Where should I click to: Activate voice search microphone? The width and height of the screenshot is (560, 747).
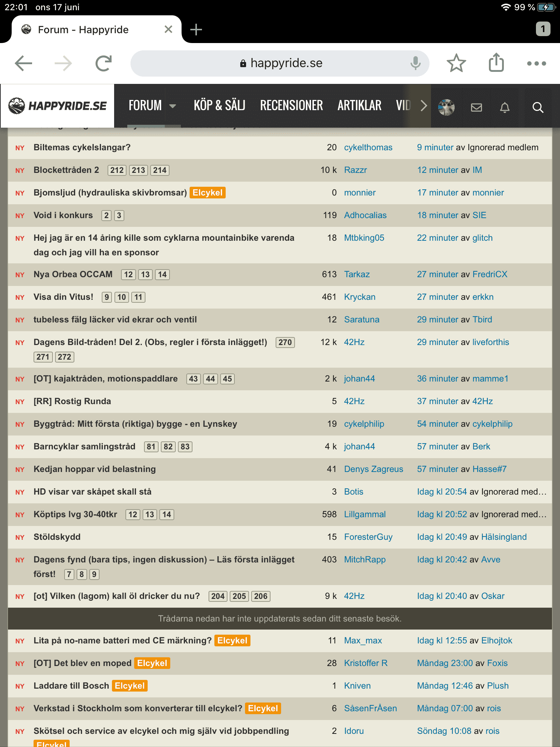pyautogui.click(x=415, y=63)
